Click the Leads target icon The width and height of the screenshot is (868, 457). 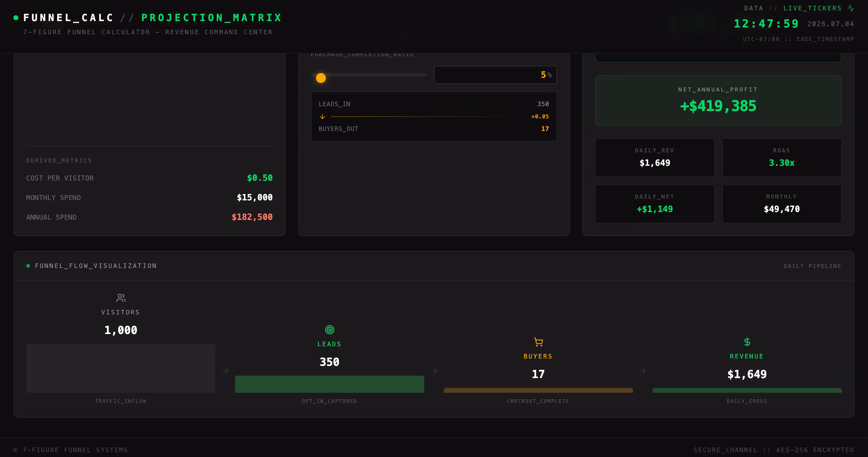pyautogui.click(x=329, y=329)
